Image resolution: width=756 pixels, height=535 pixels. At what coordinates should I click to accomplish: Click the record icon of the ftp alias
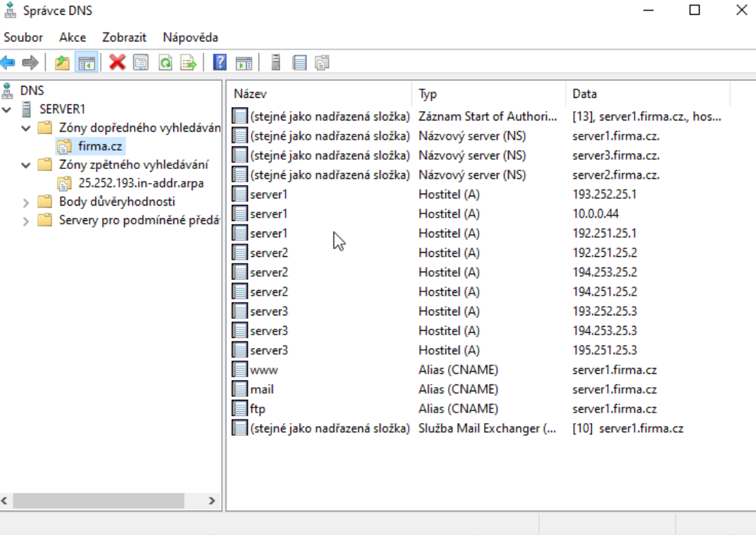tap(240, 409)
